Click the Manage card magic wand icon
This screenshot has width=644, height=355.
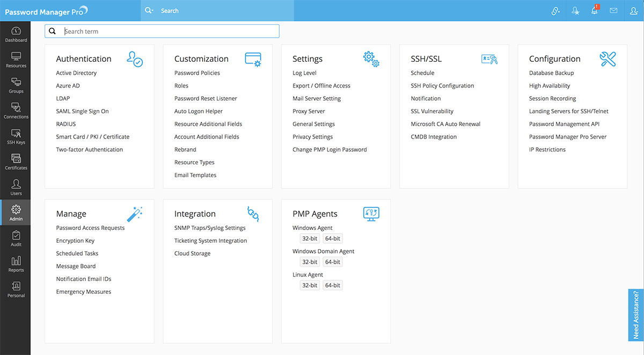coord(135,214)
